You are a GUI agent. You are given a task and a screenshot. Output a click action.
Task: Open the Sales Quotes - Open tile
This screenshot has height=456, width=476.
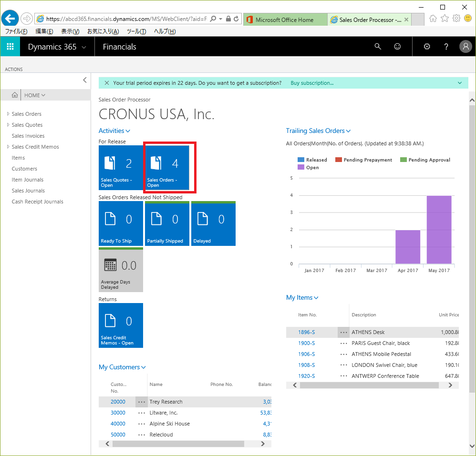(x=121, y=168)
